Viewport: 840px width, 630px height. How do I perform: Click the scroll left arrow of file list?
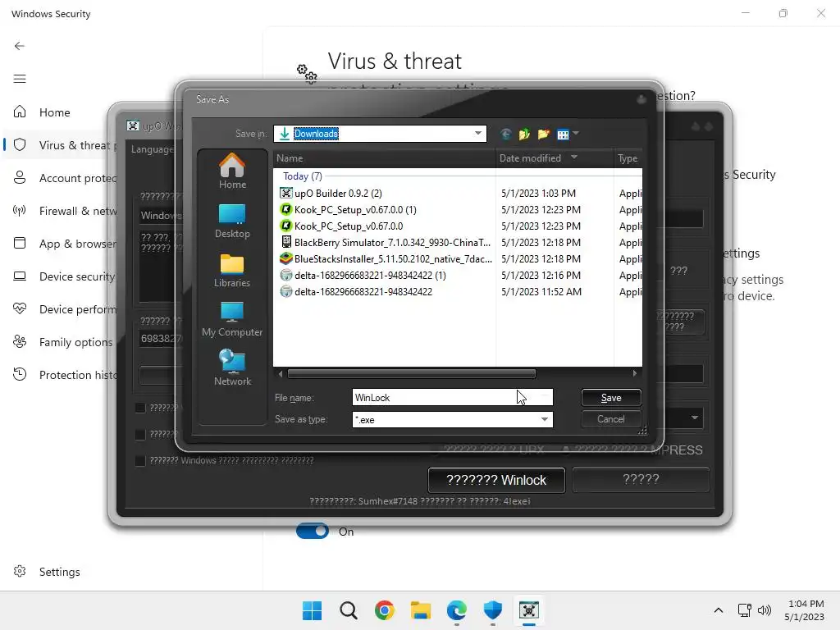pyautogui.click(x=281, y=373)
